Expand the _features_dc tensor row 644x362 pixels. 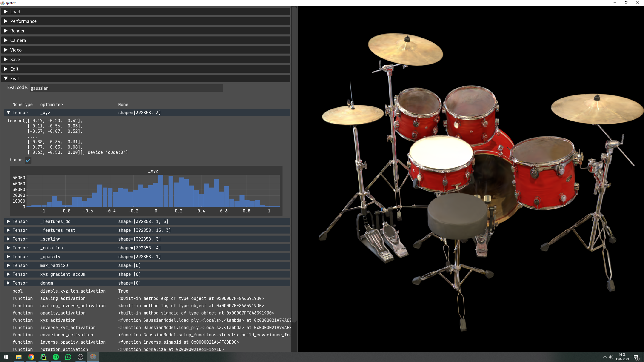8,221
